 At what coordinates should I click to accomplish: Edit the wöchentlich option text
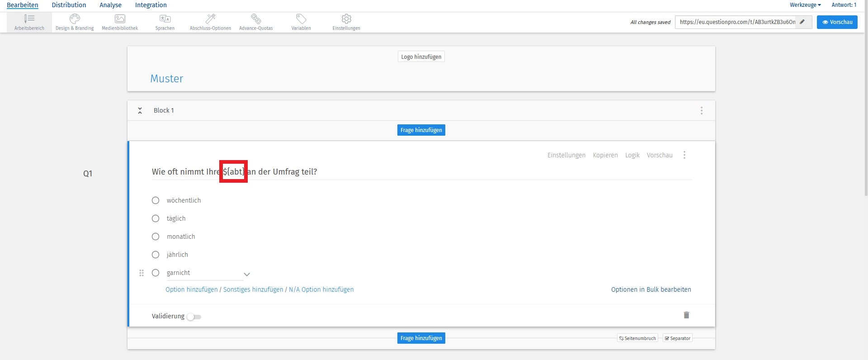(184, 200)
